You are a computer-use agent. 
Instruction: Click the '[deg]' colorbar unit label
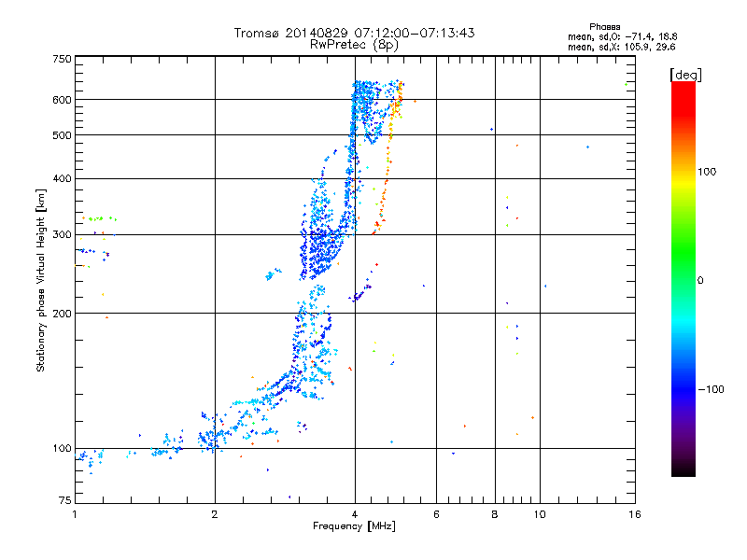pyautogui.click(x=685, y=75)
